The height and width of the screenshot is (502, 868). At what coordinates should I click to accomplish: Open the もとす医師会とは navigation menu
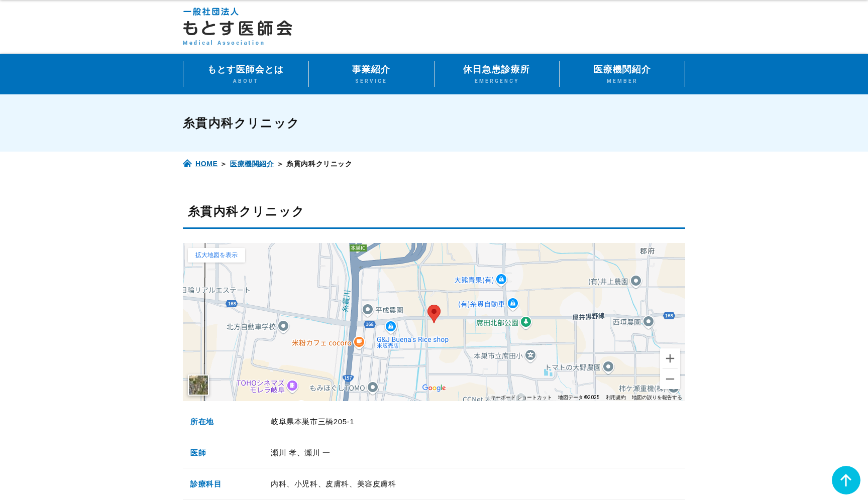click(x=245, y=74)
